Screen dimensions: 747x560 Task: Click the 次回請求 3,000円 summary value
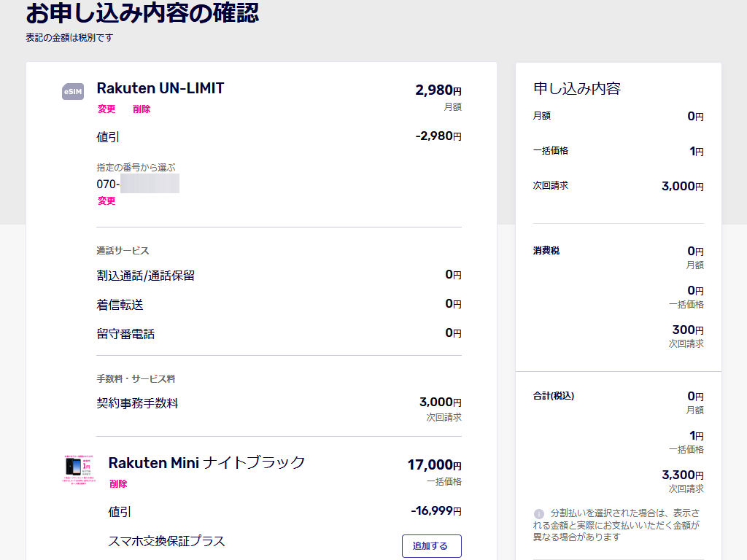[683, 186]
